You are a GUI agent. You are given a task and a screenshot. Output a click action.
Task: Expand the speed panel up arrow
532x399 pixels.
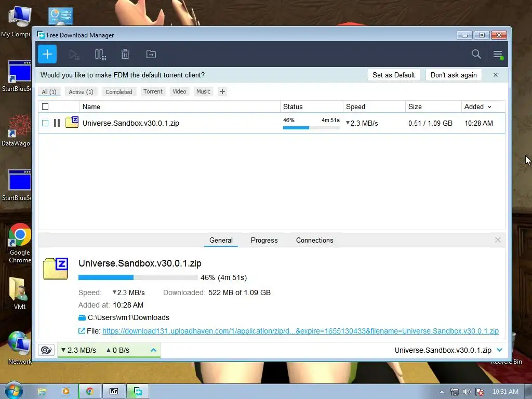pos(153,350)
